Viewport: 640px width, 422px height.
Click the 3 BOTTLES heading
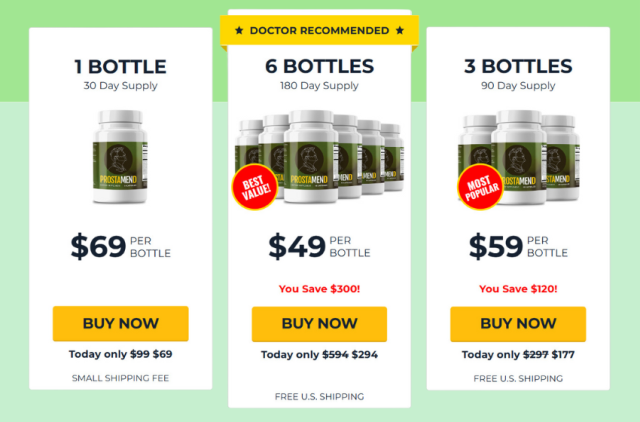click(x=518, y=66)
